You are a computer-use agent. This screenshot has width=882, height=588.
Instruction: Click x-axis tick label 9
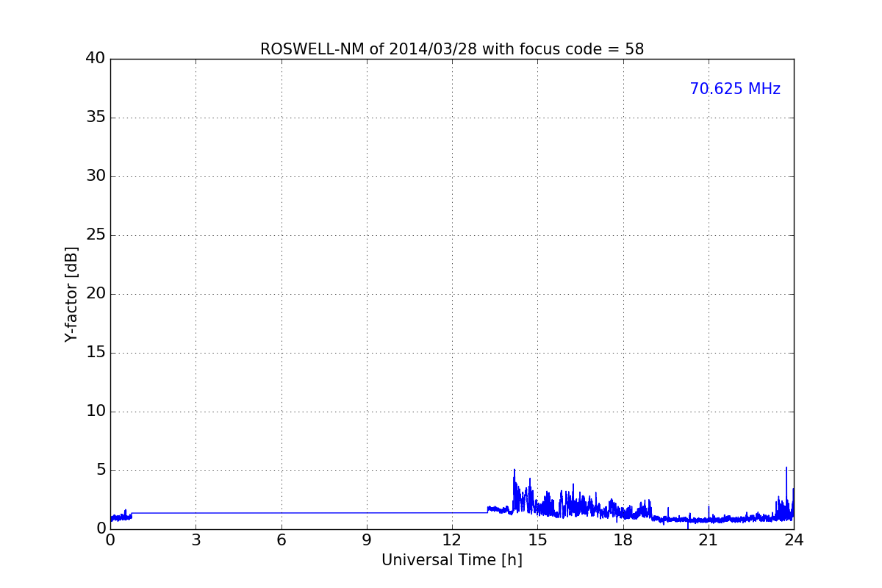pyautogui.click(x=367, y=540)
